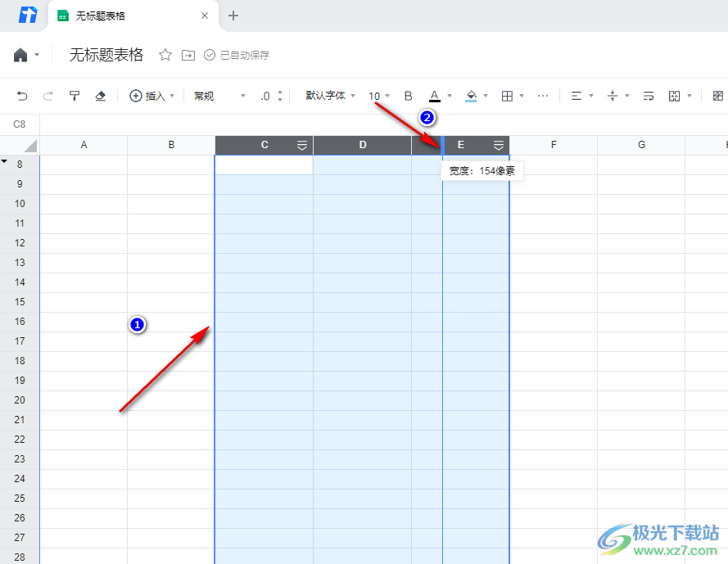Click the clear format eraser icon
This screenshot has height=564, width=728.
(100, 96)
